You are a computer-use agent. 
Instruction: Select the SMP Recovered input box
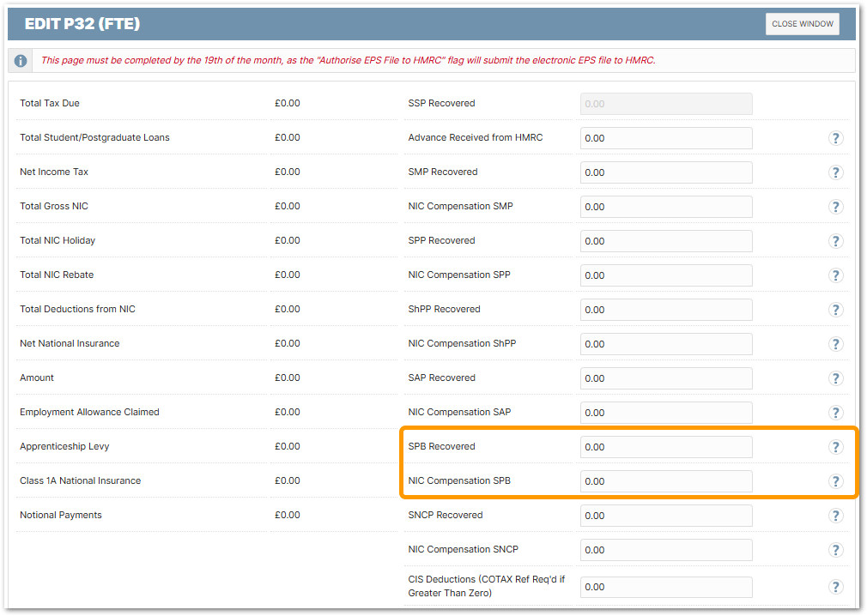point(665,172)
